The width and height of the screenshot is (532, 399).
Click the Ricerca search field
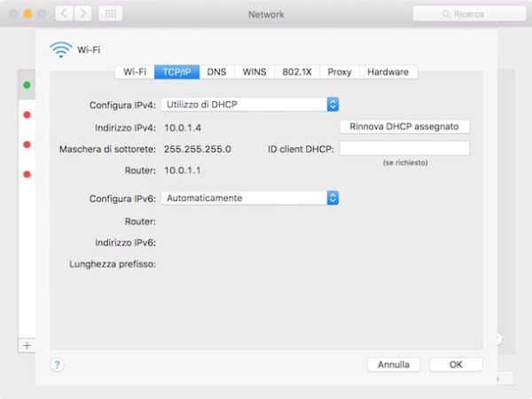click(x=470, y=14)
